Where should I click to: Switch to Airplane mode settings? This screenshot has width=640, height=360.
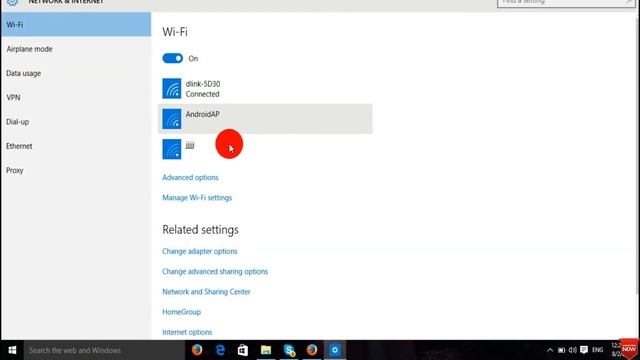pos(76,49)
